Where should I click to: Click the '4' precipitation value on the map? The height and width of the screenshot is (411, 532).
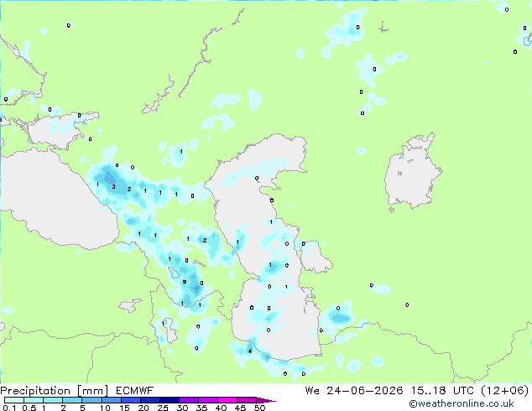click(x=250, y=351)
